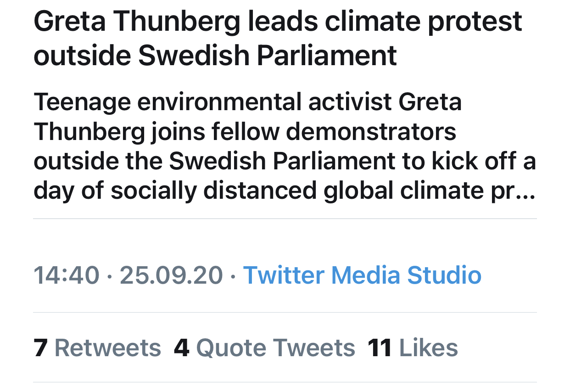Click the headline about Greta Thunberg's climate protest
570x392 pixels.
[x=278, y=39]
